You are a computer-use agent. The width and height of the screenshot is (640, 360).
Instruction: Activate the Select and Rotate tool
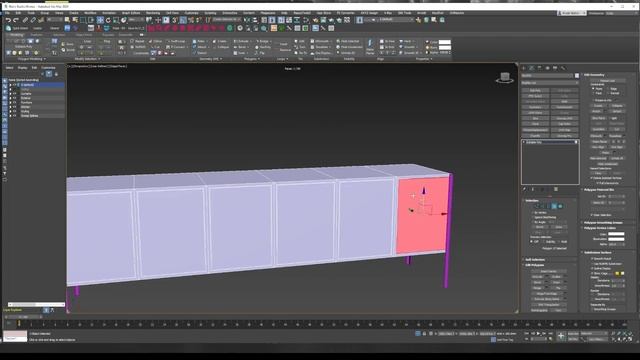(x=108, y=20)
